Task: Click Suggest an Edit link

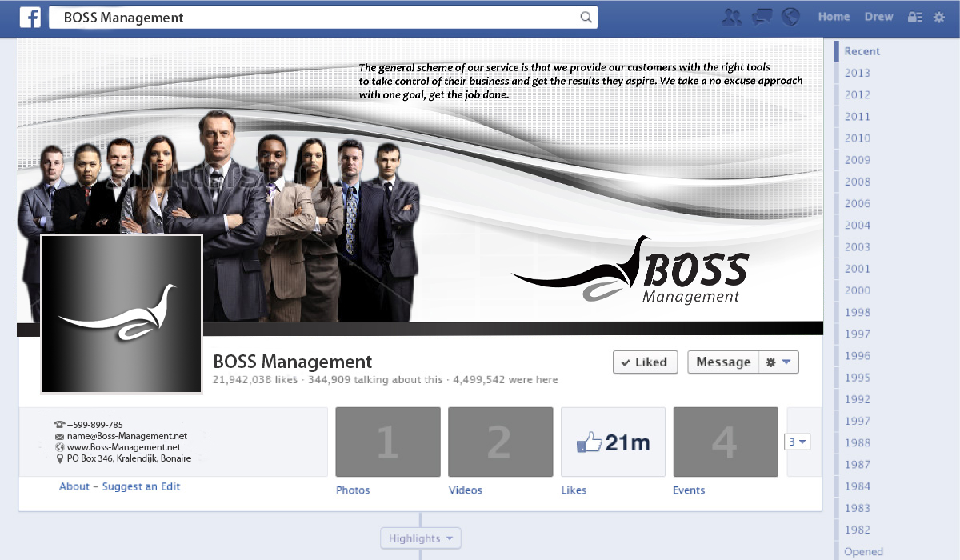Action: (142, 486)
